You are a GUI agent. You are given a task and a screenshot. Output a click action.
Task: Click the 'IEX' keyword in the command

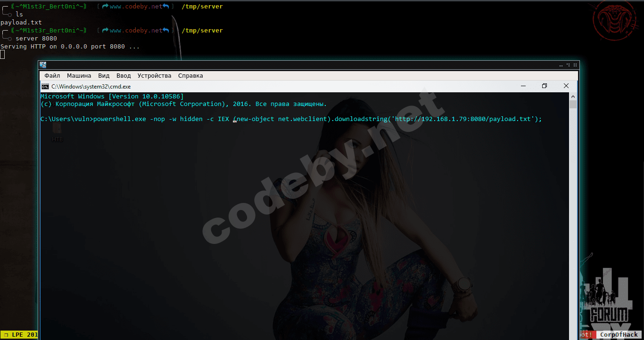tap(223, 119)
